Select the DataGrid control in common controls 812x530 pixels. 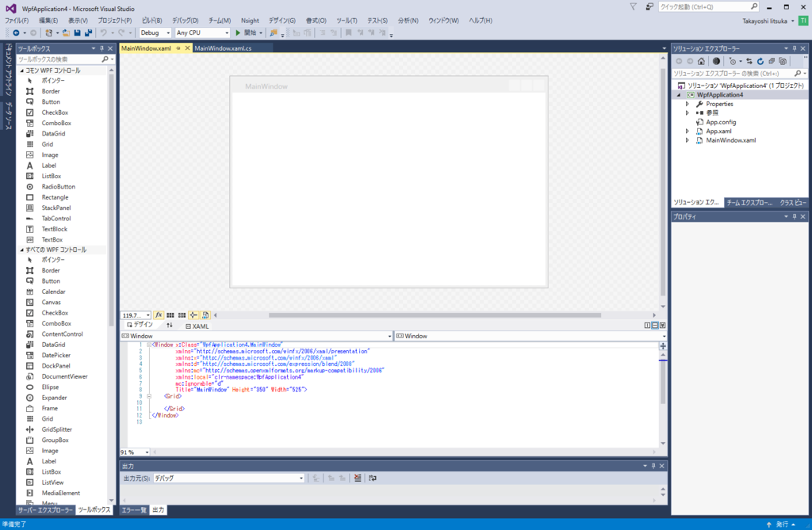pyautogui.click(x=53, y=134)
